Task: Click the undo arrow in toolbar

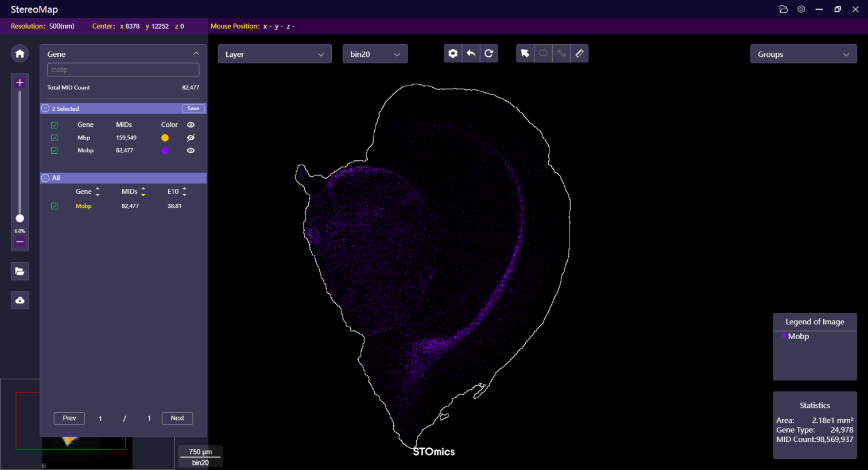Action: point(471,53)
